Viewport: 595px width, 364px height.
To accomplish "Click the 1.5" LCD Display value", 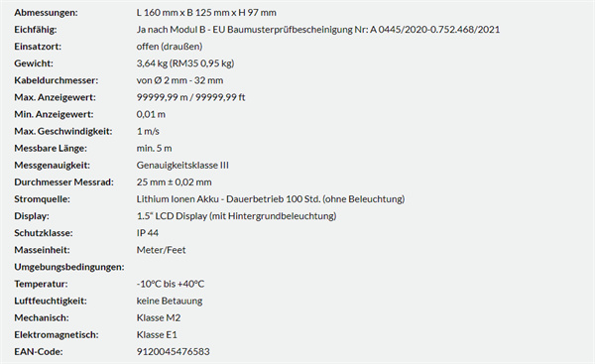I will pos(236,216).
